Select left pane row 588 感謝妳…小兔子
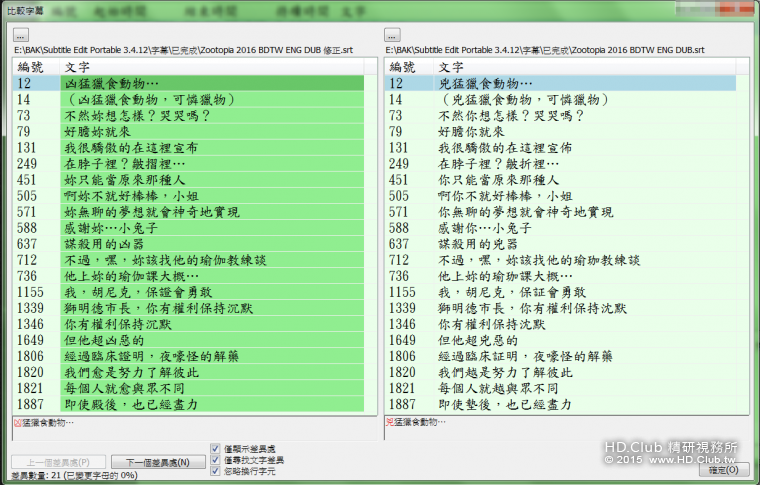 click(x=189, y=228)
